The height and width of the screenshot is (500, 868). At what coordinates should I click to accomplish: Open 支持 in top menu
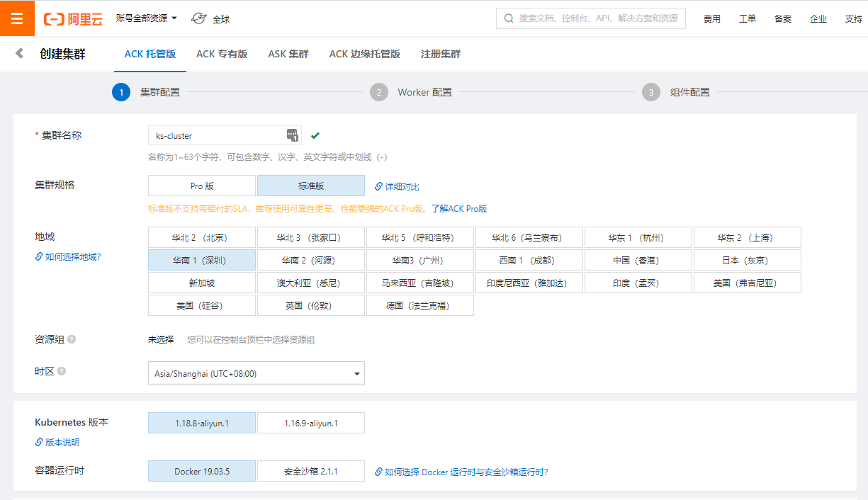[854, 19]
